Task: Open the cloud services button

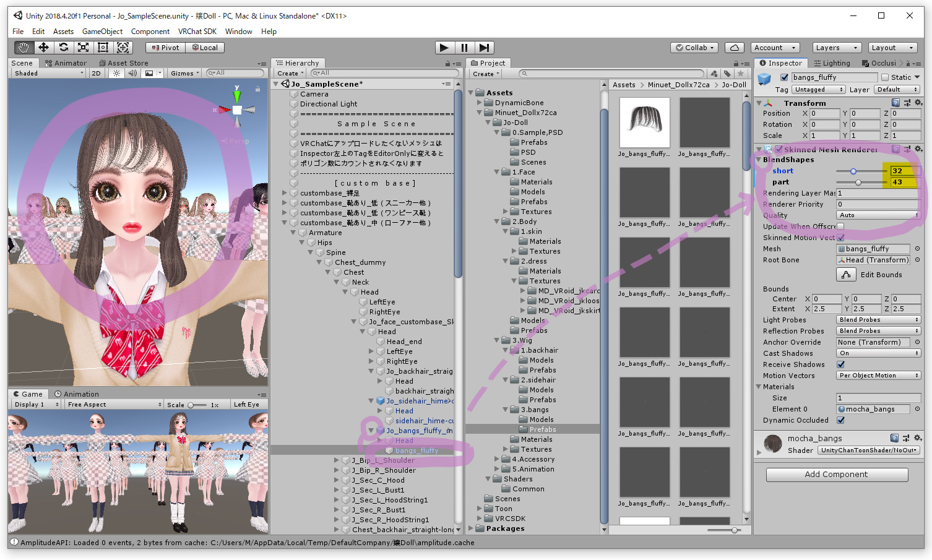Action: click(734, 48)
